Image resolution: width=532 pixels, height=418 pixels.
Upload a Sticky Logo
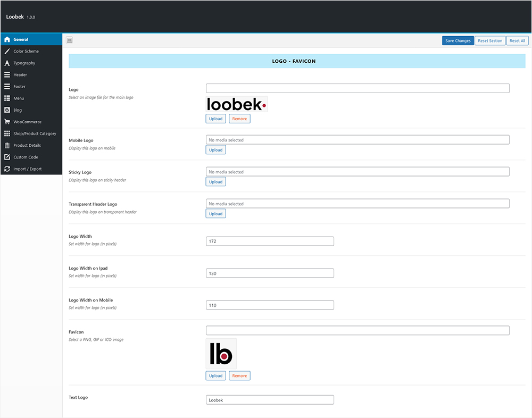pos(216,182)
